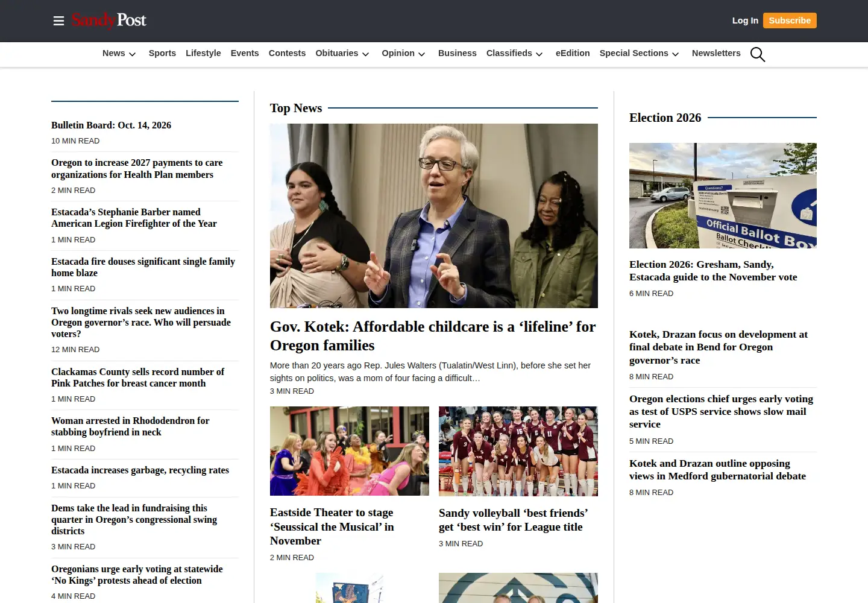The height and width of the screenshot is (603, 868).
Task: Open Dems fundraising swing districts article
Action: pyautogui.click(x=134, y=519)
